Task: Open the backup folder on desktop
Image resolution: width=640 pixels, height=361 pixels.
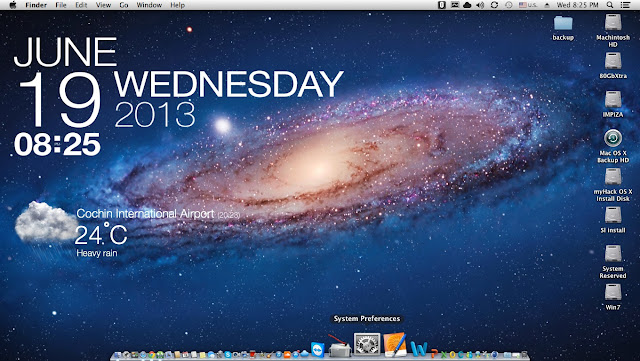Action: pos(563,23)
